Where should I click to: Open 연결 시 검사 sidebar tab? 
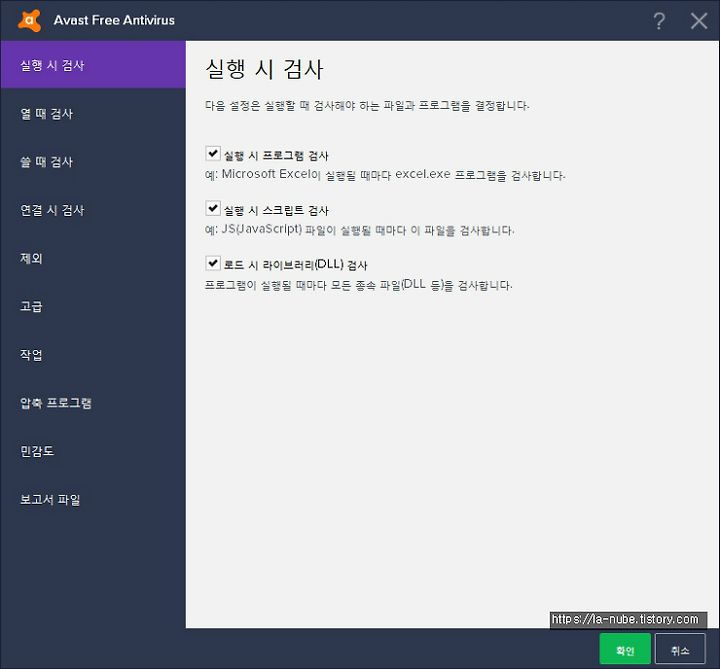pos(93,210)
